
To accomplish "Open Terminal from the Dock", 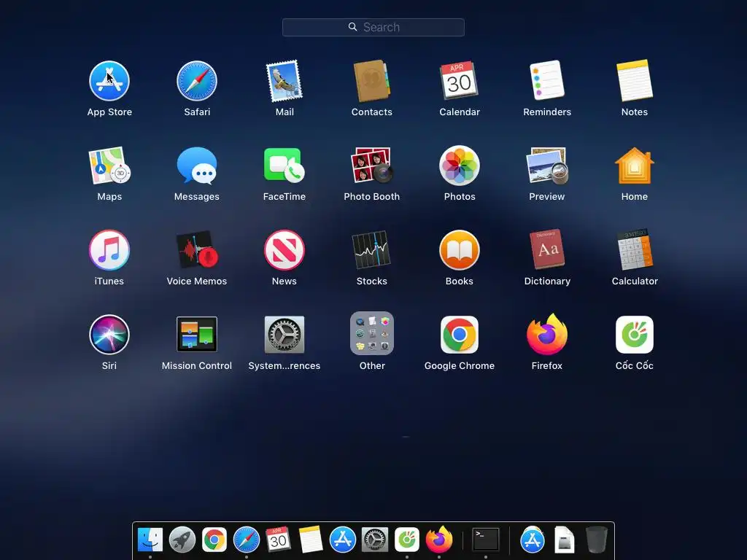I will (x=485, y=540).
